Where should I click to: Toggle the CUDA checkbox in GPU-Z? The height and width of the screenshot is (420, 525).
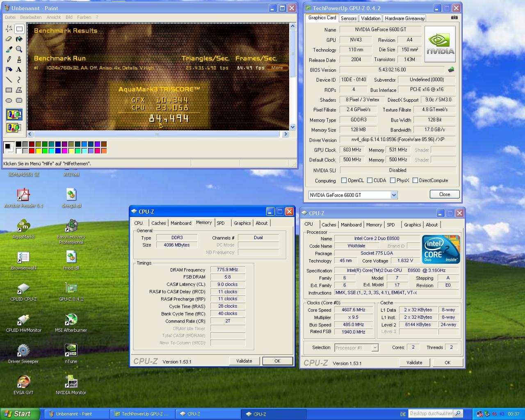[x=370, y=180]
